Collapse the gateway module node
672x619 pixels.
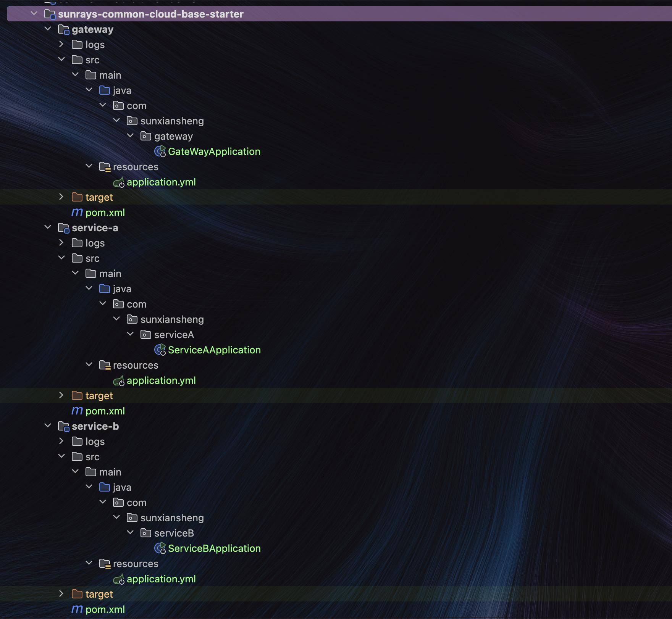pos(48,29)
